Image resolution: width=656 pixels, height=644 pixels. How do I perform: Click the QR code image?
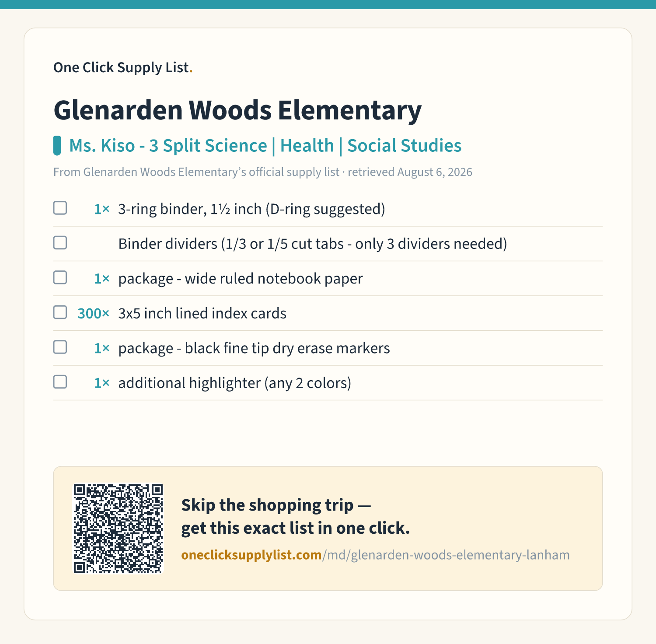tap(118, 528)
